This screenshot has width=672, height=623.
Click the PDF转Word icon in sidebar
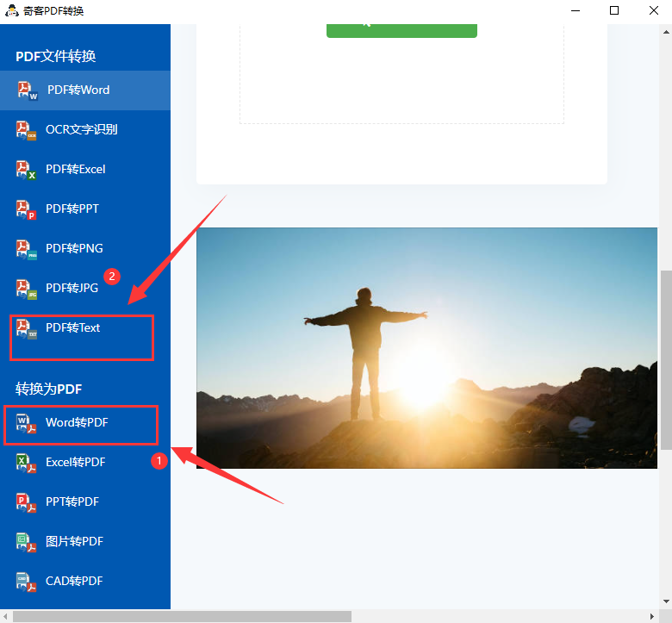click(x=28, y=90)
